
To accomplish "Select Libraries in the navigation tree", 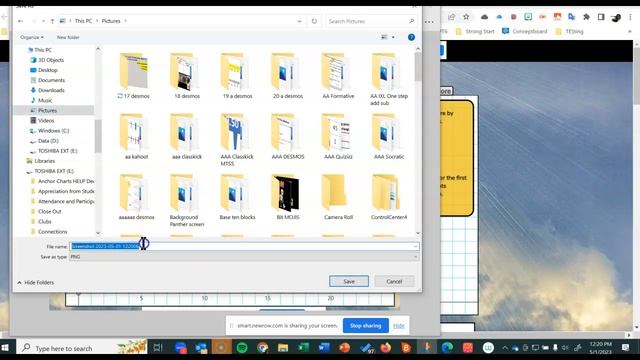I will pyautogui.click(x=44, y=161).
